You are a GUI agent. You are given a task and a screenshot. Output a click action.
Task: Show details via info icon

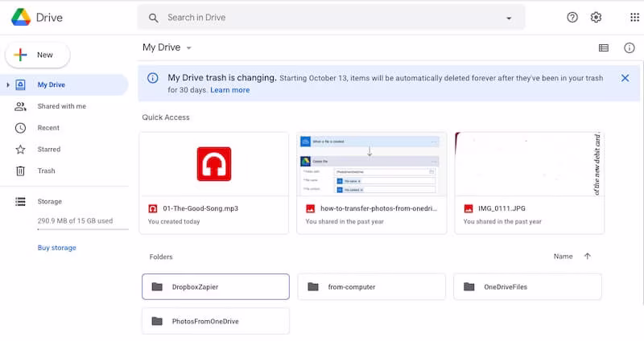(x=630, y=48)
